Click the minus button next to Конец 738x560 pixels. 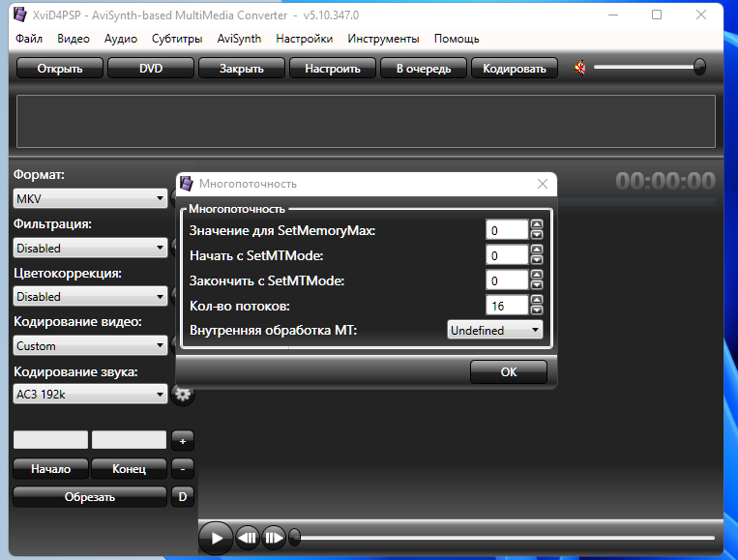(183, 468)
